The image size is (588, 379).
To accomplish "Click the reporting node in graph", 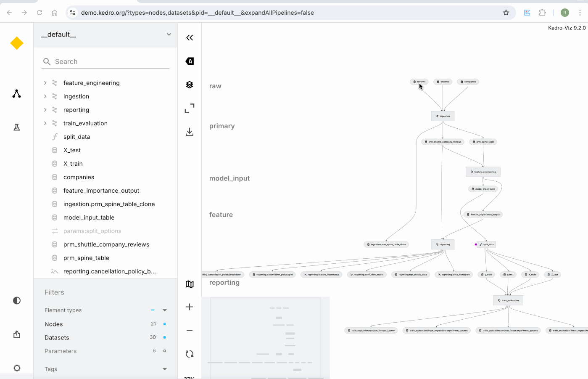I will coord(443,244).
